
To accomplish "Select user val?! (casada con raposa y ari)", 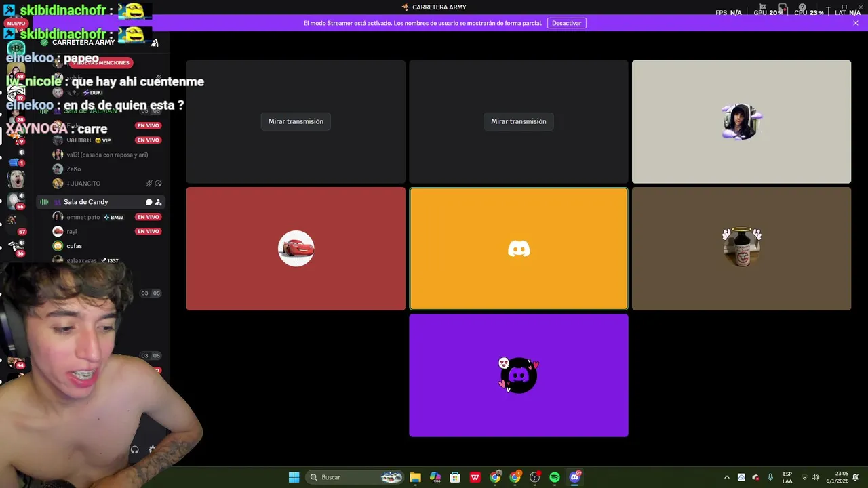I will tap(107, 155).
